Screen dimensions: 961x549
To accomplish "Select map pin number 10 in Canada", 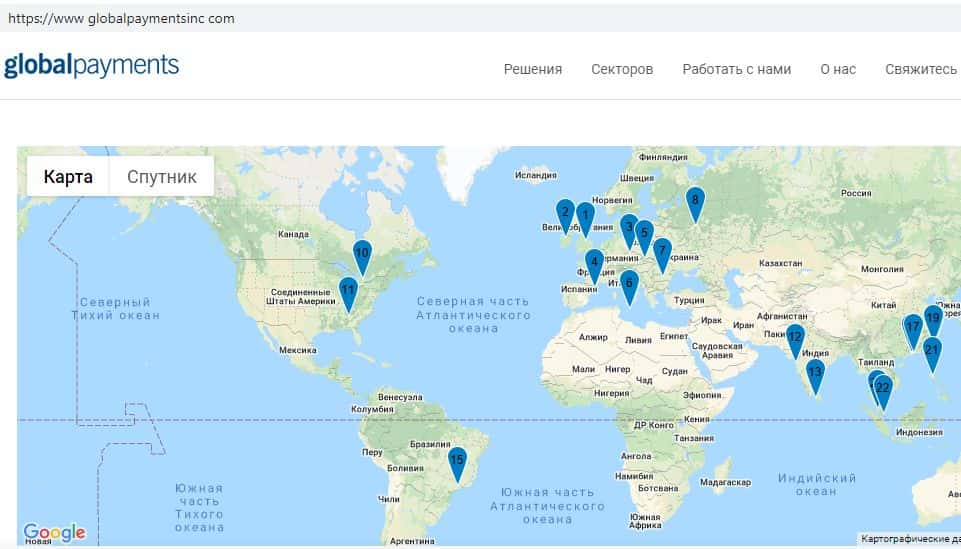I will [x=362, y=253].
